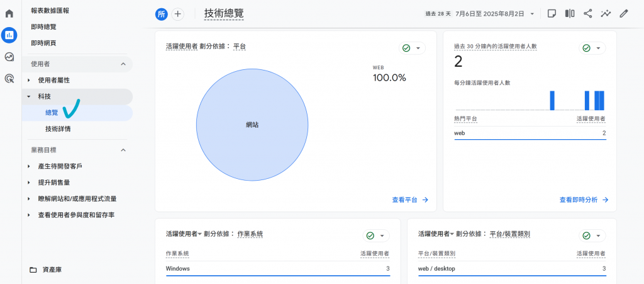Toggle the compare columns icon
This screenshot has width=644, height=284.
570,13
